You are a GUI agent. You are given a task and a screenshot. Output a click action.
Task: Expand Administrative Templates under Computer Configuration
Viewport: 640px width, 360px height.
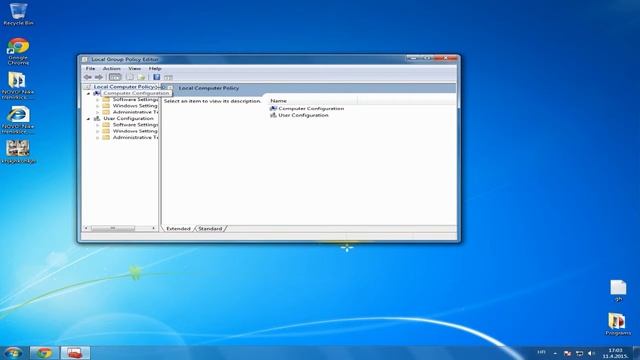[x=98, y=112]
